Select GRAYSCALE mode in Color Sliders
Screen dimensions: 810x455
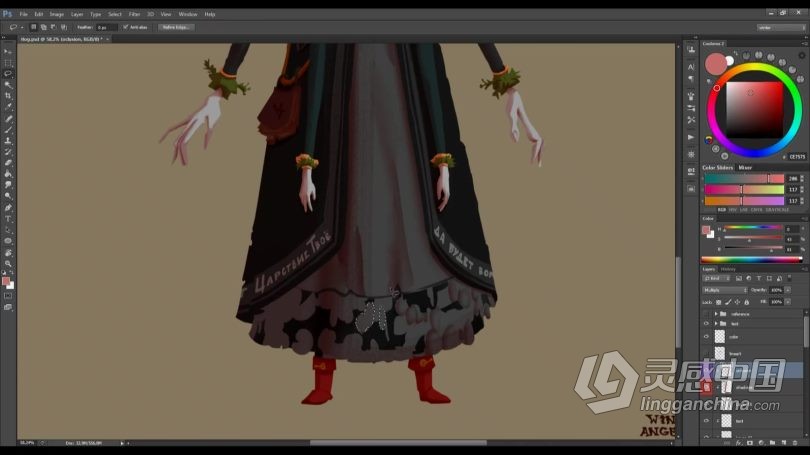click(x=777, y=210)
